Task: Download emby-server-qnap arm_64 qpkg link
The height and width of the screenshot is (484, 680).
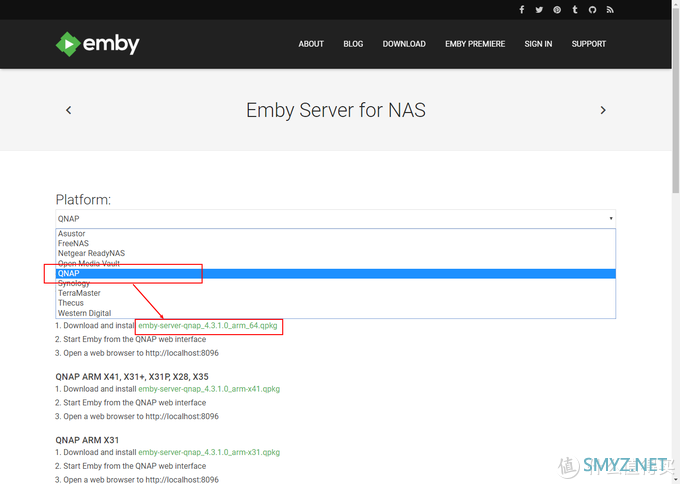Action: tap(208, 326)
